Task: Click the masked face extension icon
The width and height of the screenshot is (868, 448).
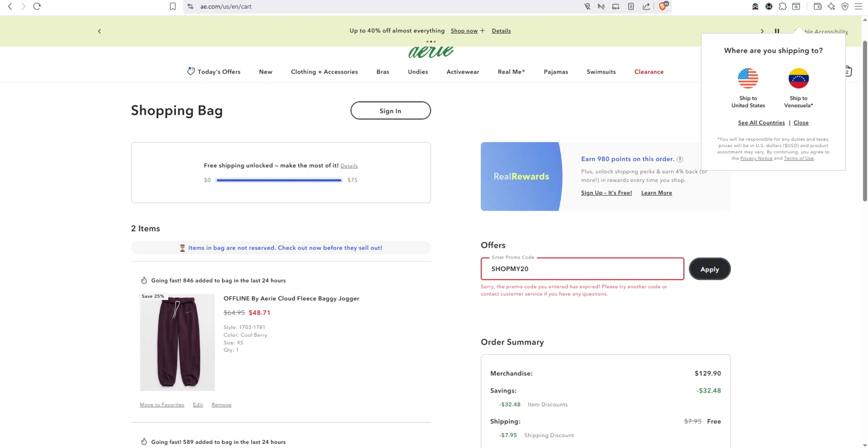Action: point(755,6)
